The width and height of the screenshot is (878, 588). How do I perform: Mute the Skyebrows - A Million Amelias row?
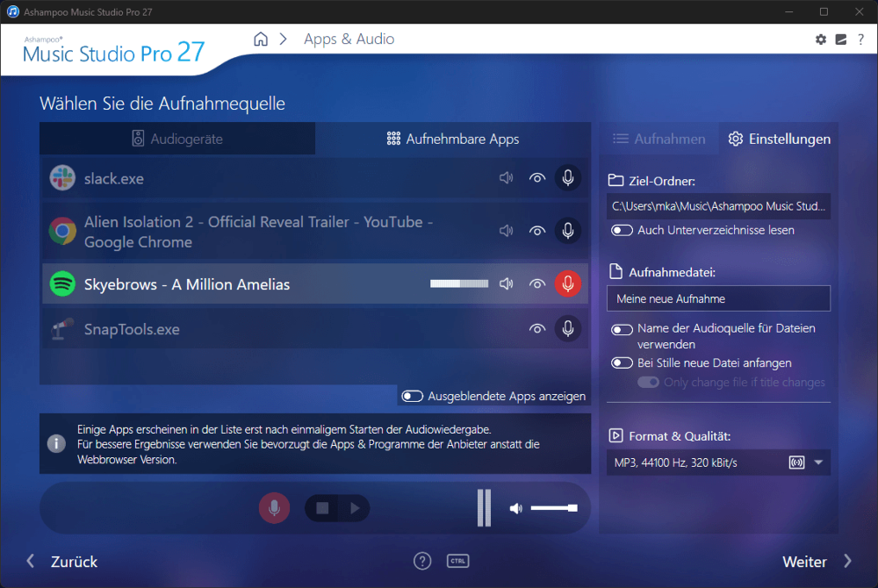click(x=507, y=283)
